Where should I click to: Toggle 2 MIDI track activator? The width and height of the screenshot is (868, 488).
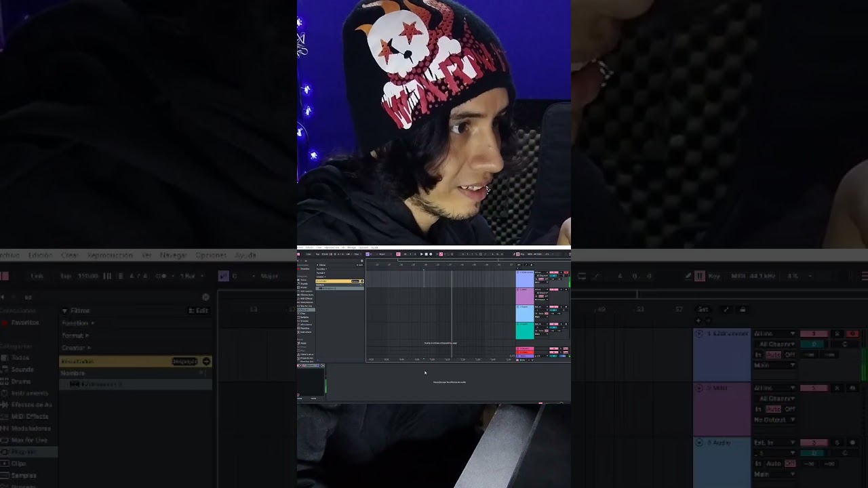pyautogui.click(x=554, y=289)
